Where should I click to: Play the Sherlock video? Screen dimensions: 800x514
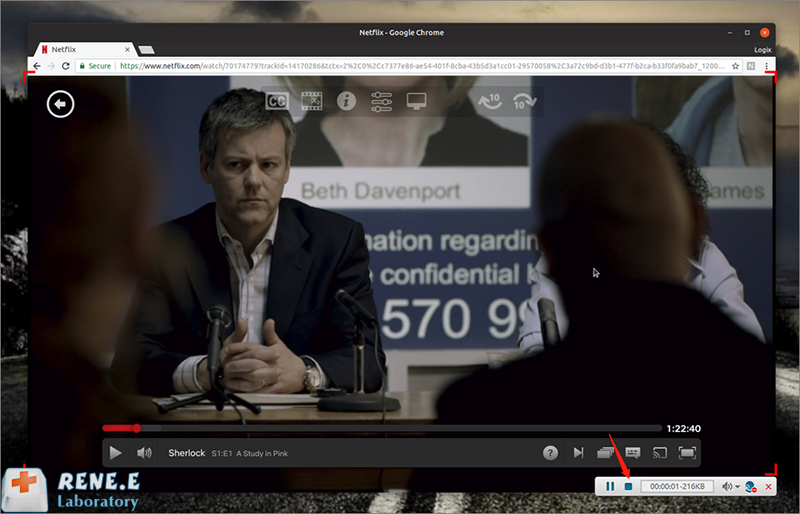115,453
